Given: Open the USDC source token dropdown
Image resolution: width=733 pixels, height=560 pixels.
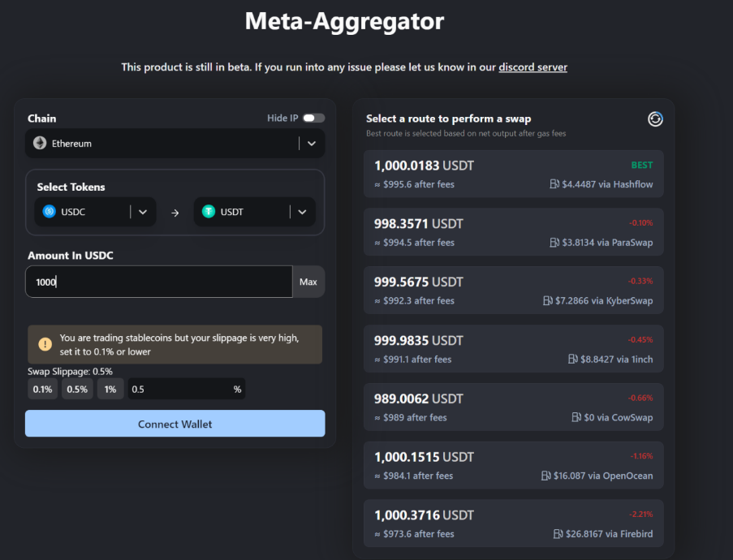Looking at the screenshot, I should click(x=95, y=212).
